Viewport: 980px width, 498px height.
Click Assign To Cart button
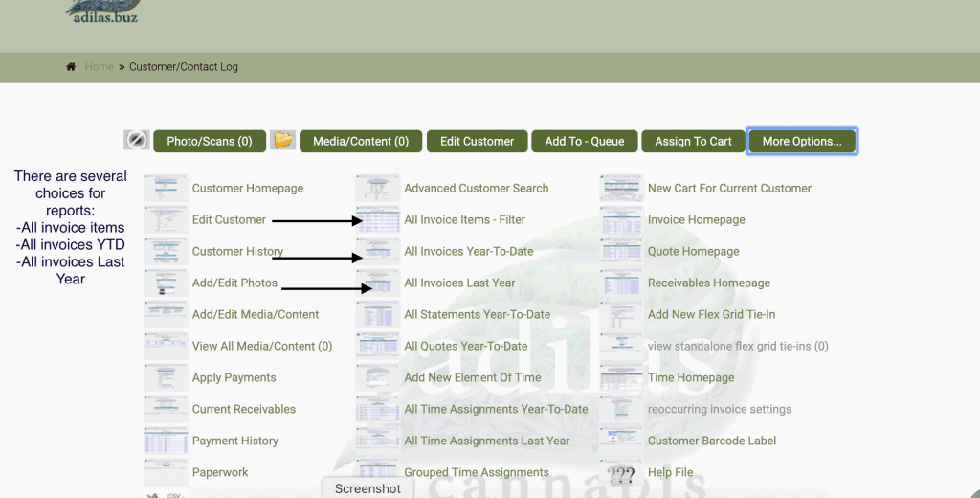pos(693,142)
